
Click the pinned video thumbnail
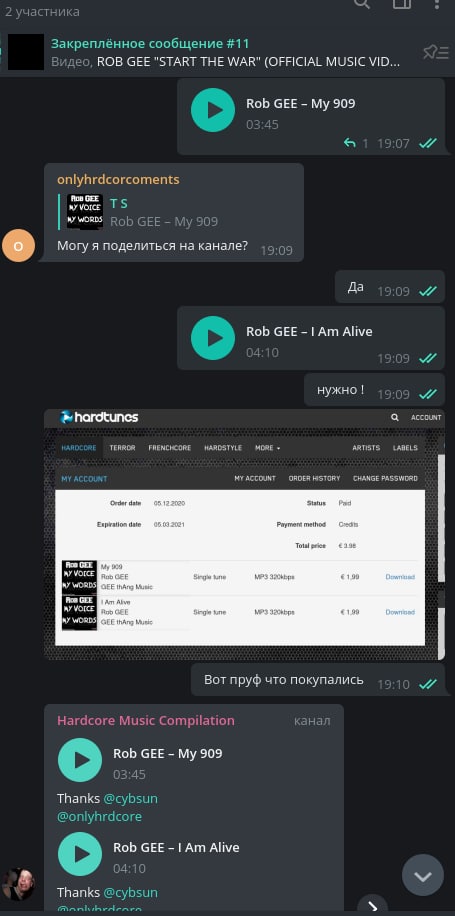[26, 52]
